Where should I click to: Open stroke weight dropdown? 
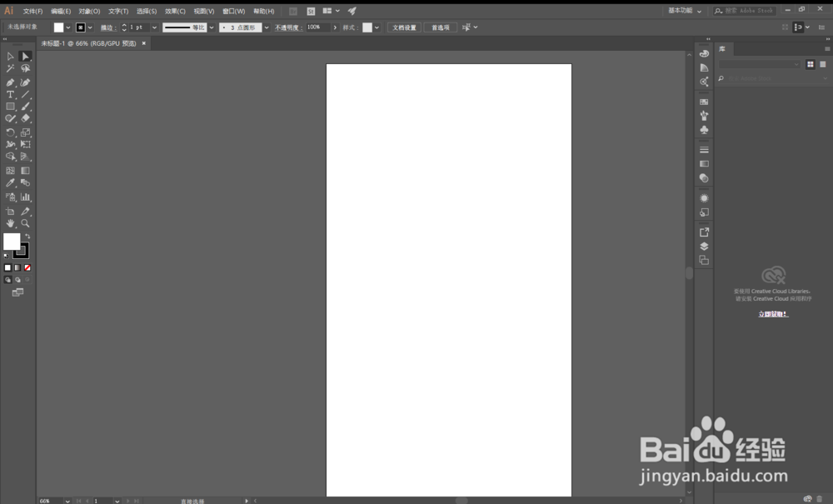(155, 27)
